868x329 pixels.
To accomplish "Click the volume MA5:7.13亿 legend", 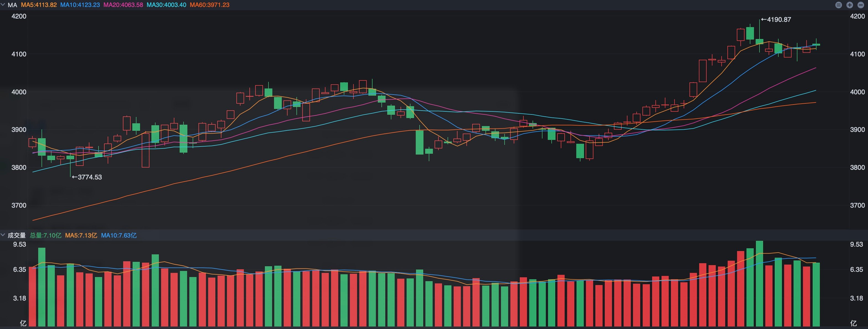I will tap(81, 235).
